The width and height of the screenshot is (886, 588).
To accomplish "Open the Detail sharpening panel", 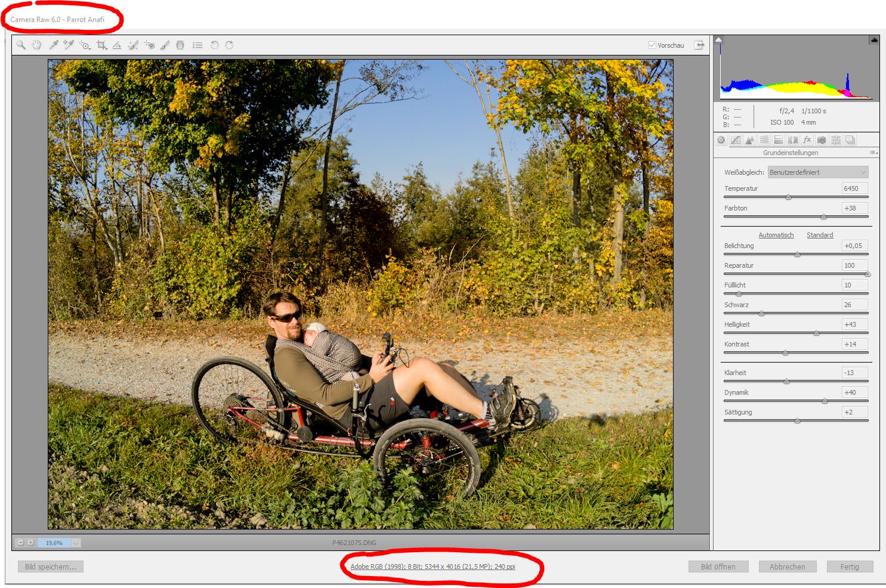I will [749, 140].
